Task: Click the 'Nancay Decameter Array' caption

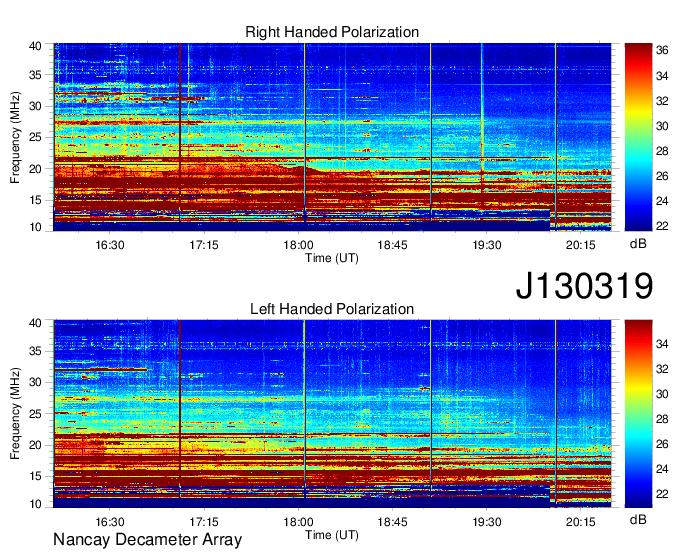Action: (x=147, y=540)
